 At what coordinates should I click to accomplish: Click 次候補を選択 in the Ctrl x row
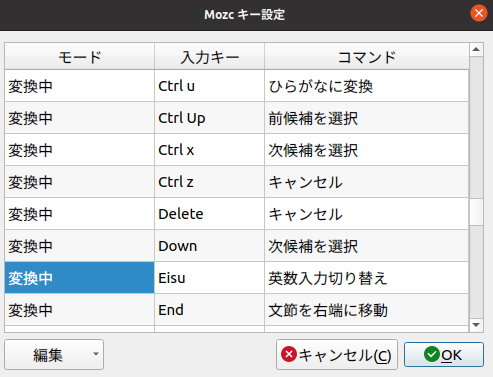367,150
